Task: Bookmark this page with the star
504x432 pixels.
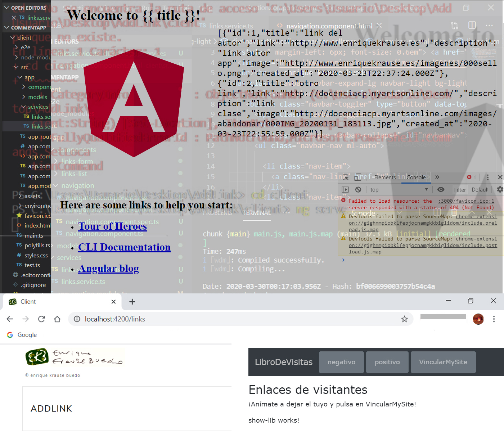Action: [x=405, y=319]
